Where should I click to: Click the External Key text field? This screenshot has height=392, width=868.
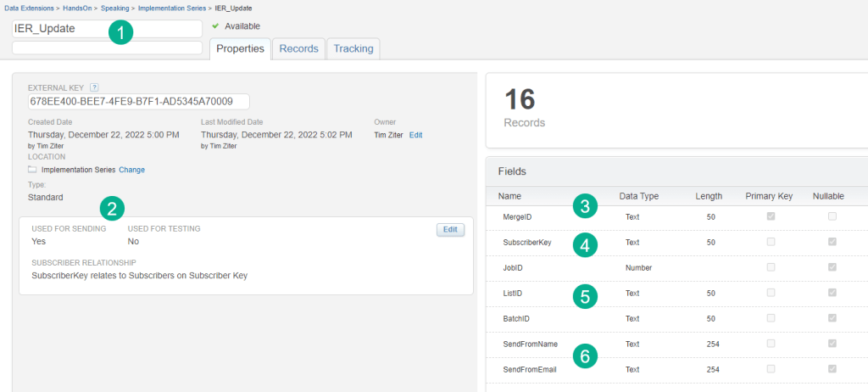138,101
